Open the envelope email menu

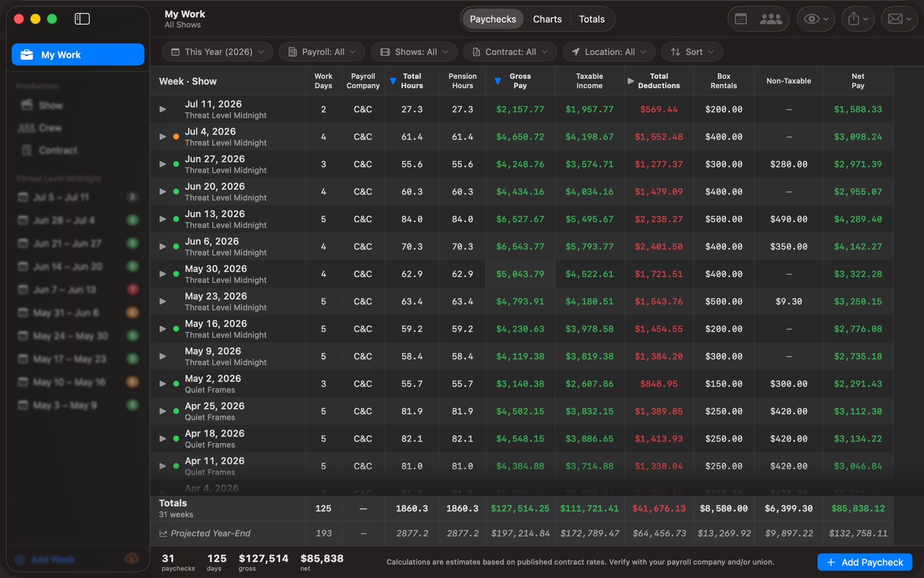(x=899, y=19)
